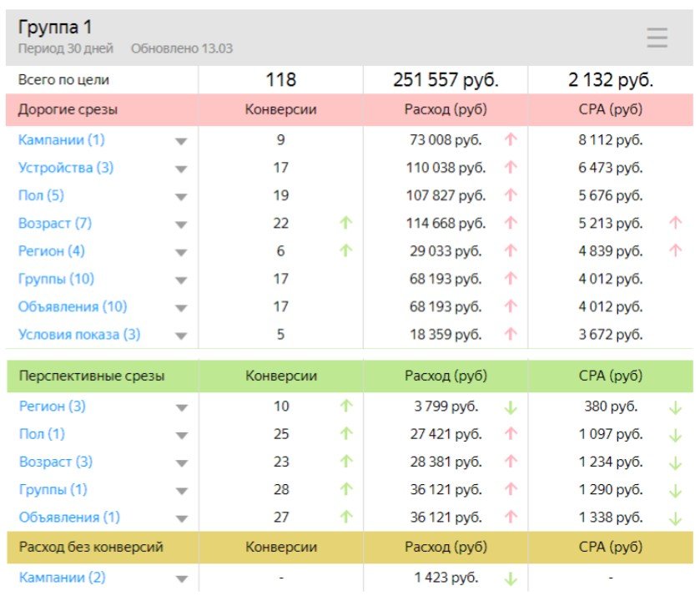Expand the Кампании (2) dropdown arrow
Viewport: 700px width, 601px height.
pyautogui.click(x=181, y=578)
